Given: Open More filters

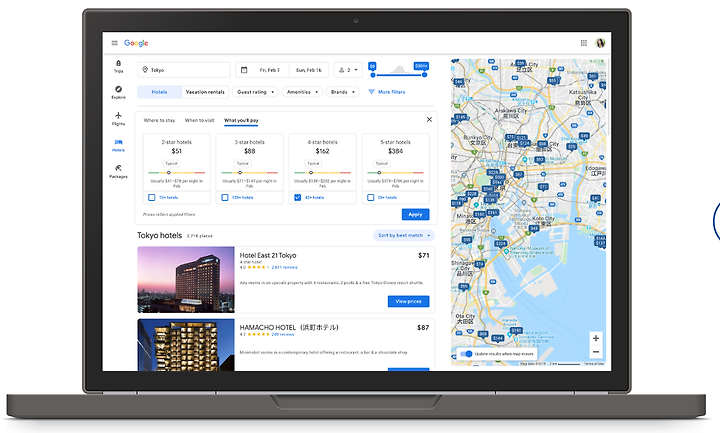Looking at the screenshot, I should [387, 92].
